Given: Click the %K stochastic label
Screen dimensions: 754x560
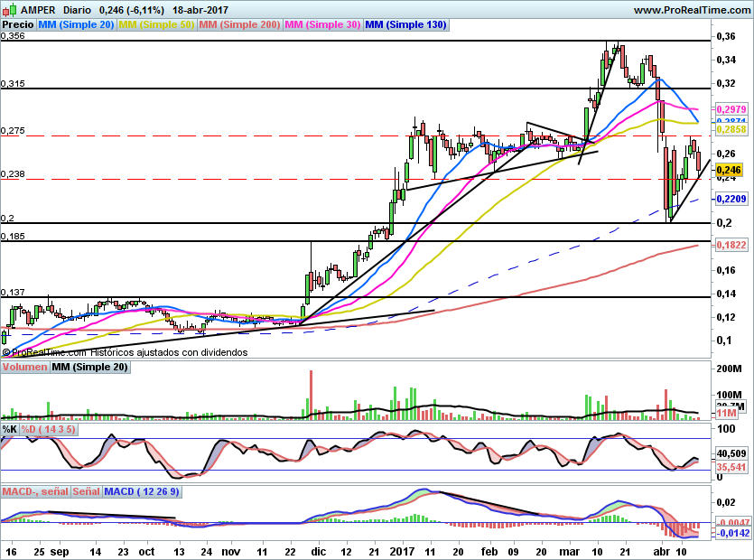Looking at the screenshot, I should (x=10, y=428).
